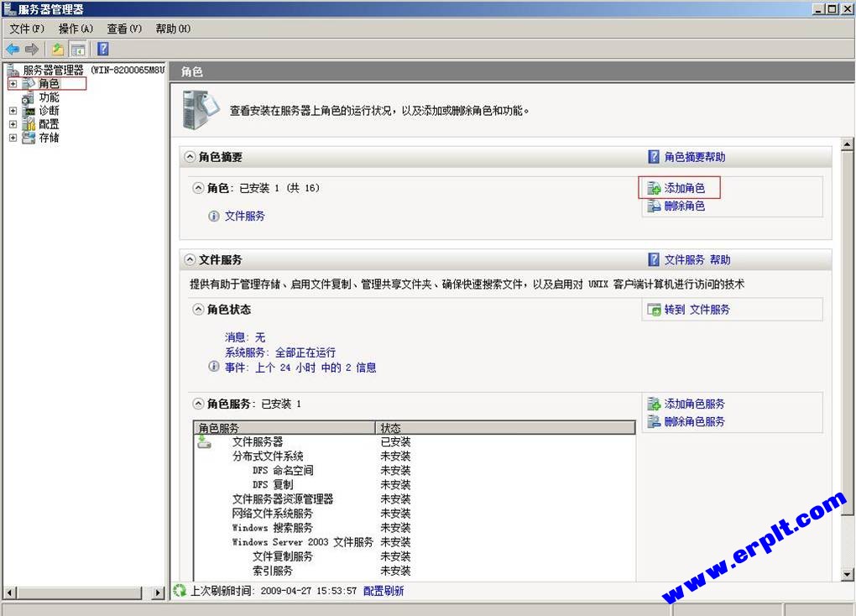This screenshot has height=616, width=856.
Task: Click the blue Help toolbar icon
Action: coord(103,49)
